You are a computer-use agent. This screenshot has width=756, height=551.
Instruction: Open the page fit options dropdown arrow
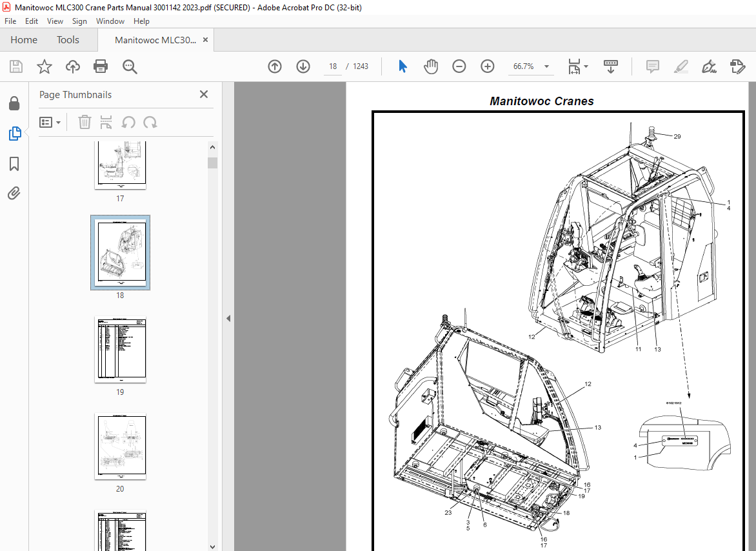tap(586, 66)
